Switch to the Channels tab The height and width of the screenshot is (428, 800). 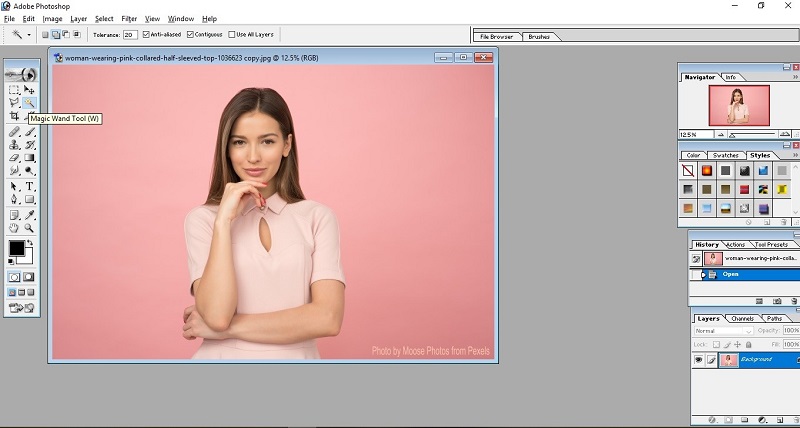click(743, 318)
